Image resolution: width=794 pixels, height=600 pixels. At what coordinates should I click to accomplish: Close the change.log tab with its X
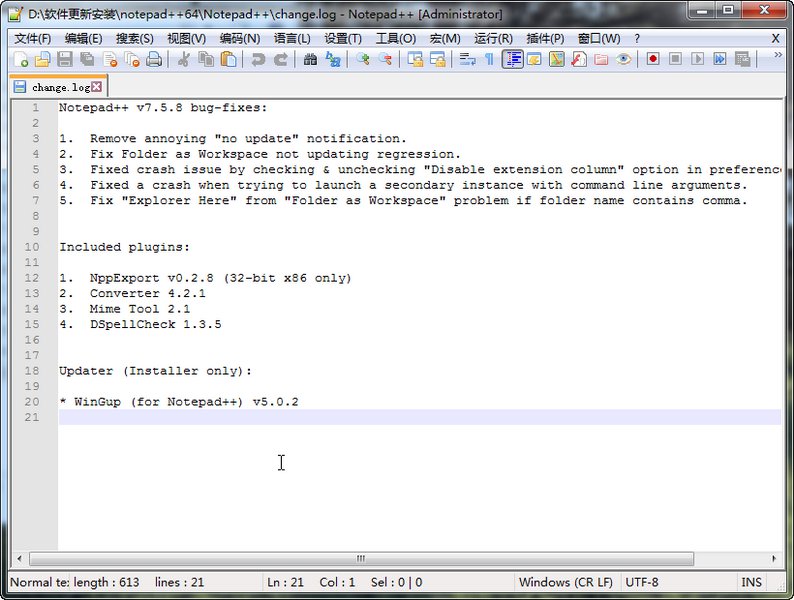tap(97, 87)
